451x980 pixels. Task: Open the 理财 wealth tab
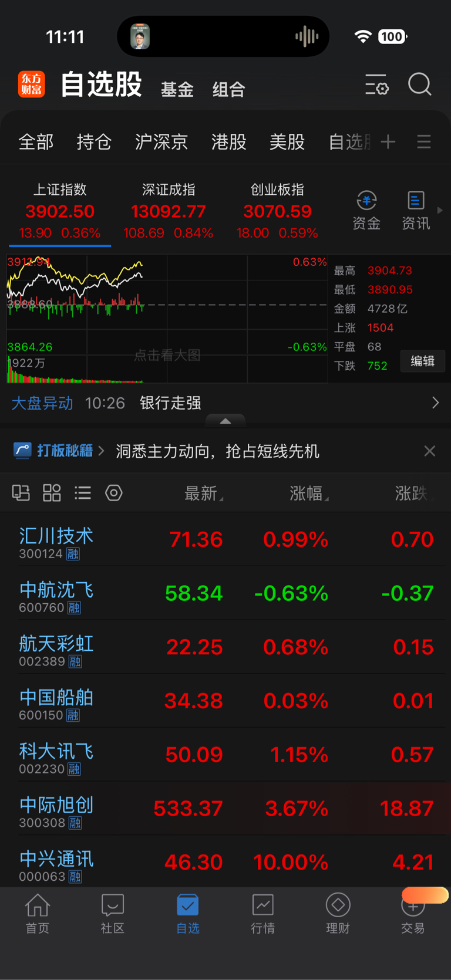pyautogui.click(x=338, y=914)
